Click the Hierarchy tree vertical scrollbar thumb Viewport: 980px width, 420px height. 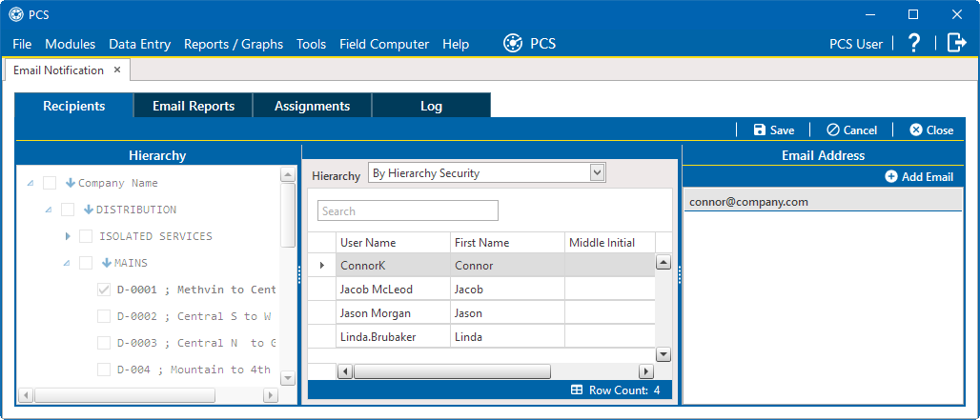click(x=288, y=215)
